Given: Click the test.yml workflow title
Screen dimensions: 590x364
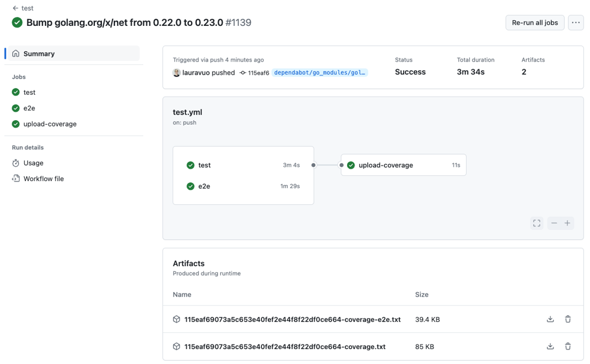Looking at the screenshot, I should tap(188, 112).
